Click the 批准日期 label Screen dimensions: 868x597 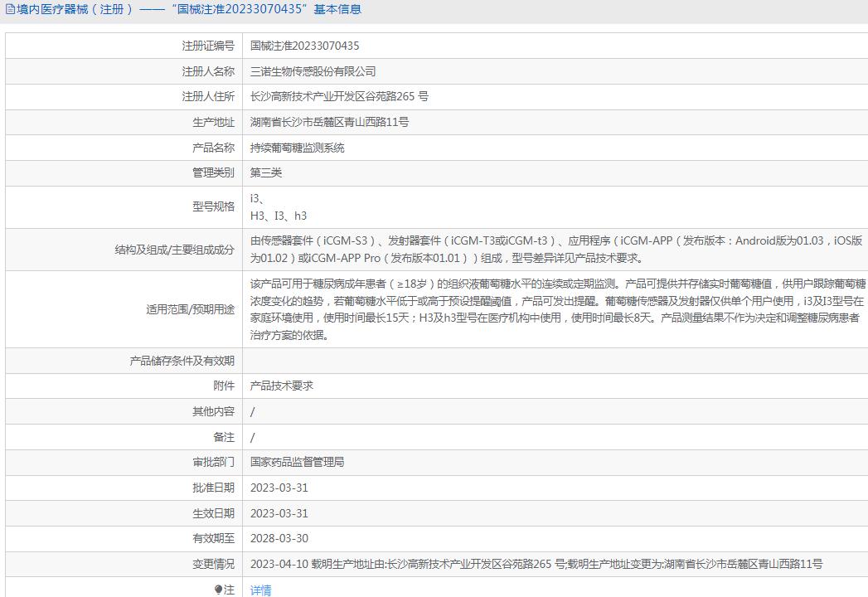click(x=214, y=488)
